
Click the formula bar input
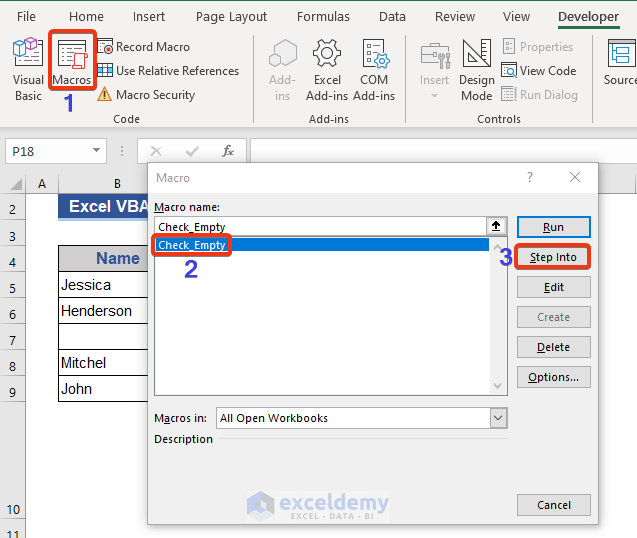(444, 151)
